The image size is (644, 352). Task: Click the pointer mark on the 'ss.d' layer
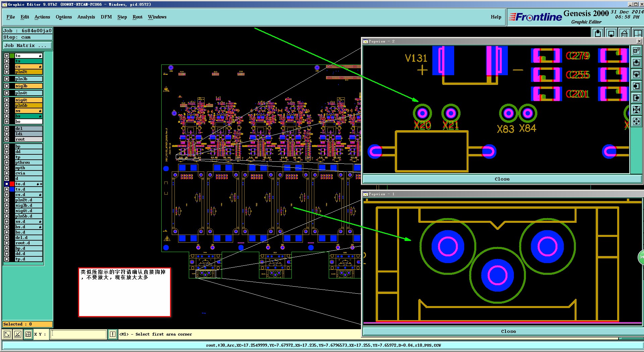point(40,221)
